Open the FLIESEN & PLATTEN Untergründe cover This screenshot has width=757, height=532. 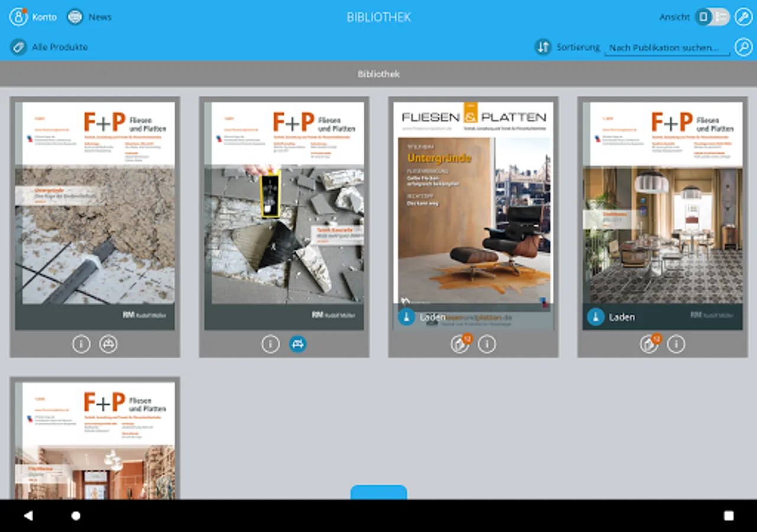point(473,216)
